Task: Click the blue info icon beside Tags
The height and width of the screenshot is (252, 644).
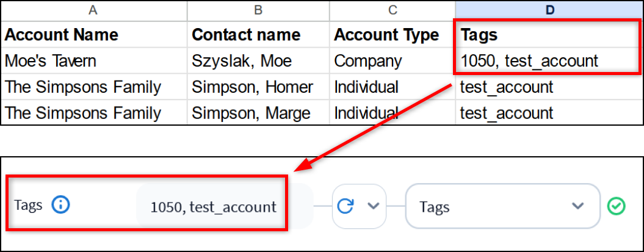Action: [60, 205]
